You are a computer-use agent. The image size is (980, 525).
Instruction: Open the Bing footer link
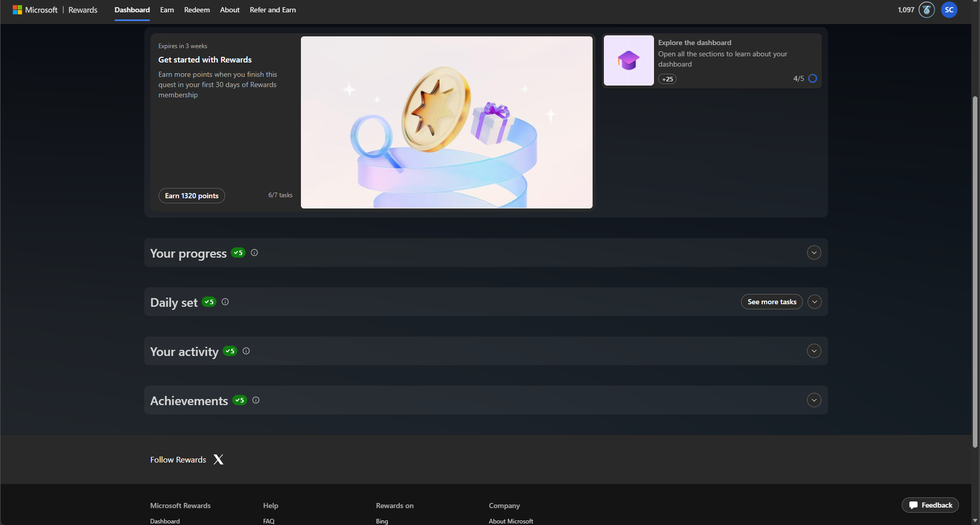382,521
